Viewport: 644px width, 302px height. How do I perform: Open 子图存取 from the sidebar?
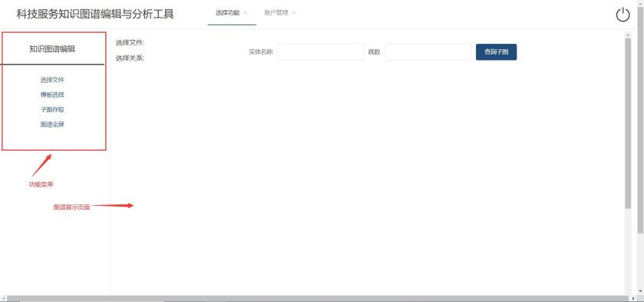pyautogui.click(x=52, y=110)
